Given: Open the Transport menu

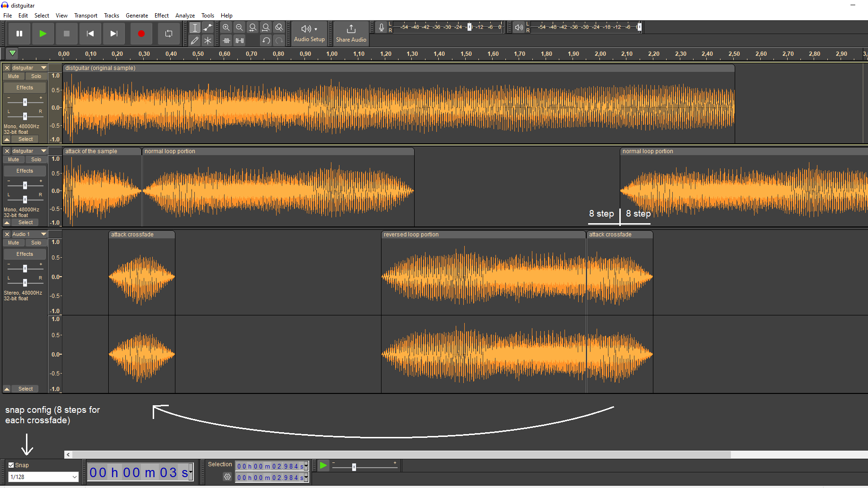Looking at the screenshot, I should [86, 15].
